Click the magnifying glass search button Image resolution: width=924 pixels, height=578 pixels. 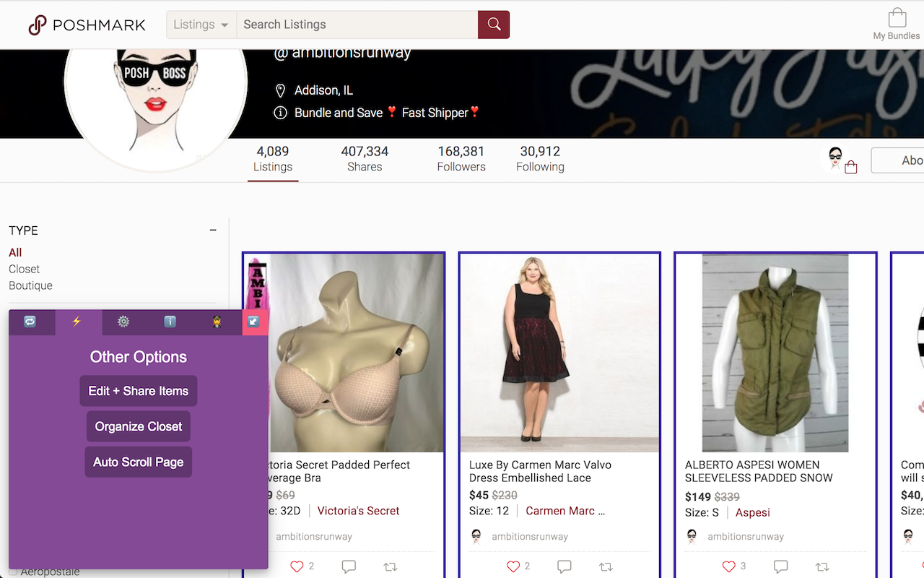click(x=494, y=25)
